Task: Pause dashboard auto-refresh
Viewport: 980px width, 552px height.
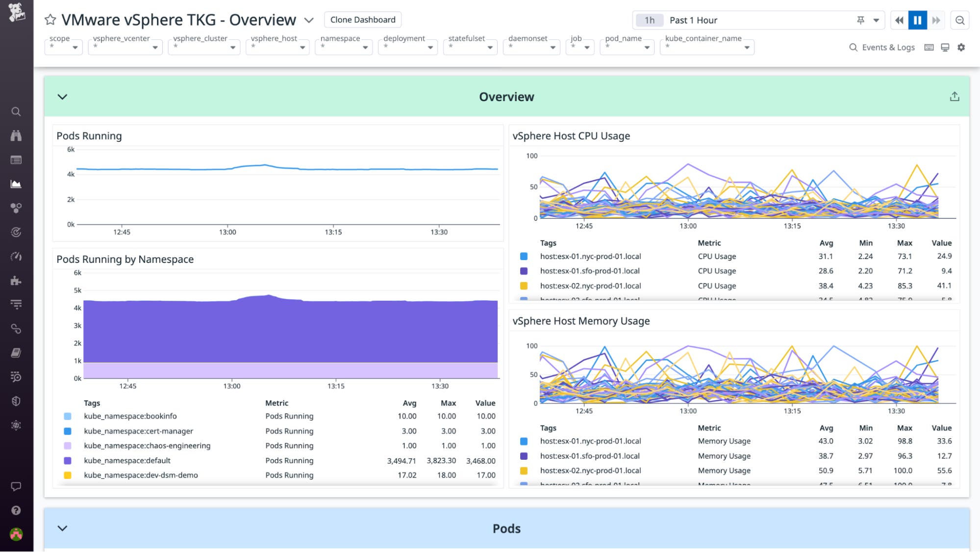Action: point(917,20)
